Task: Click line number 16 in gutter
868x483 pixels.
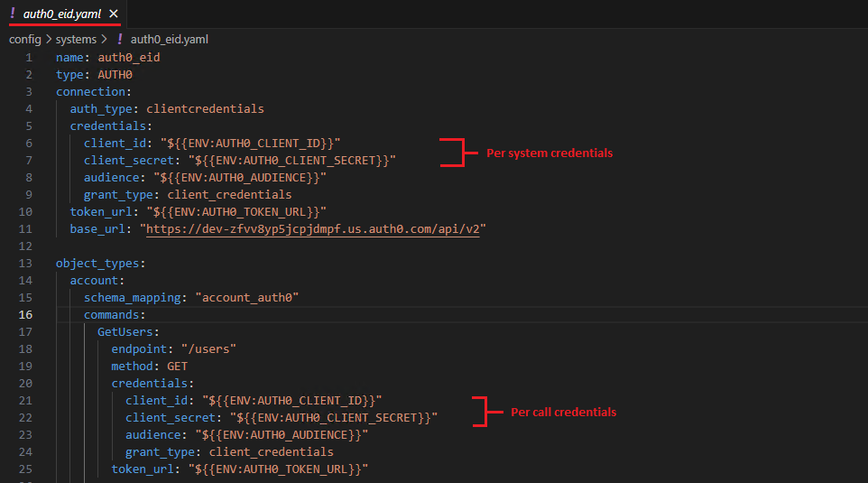Action: pyautogui.click(x=25, y=314)
